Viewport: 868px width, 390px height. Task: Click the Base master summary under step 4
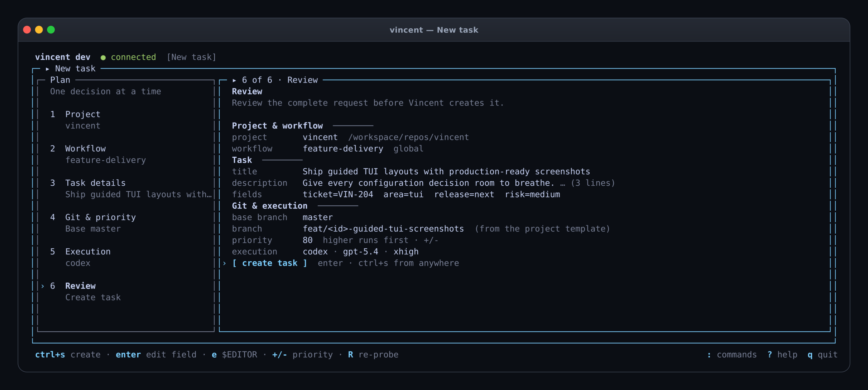pyautogui.click(x=93, y=229)
